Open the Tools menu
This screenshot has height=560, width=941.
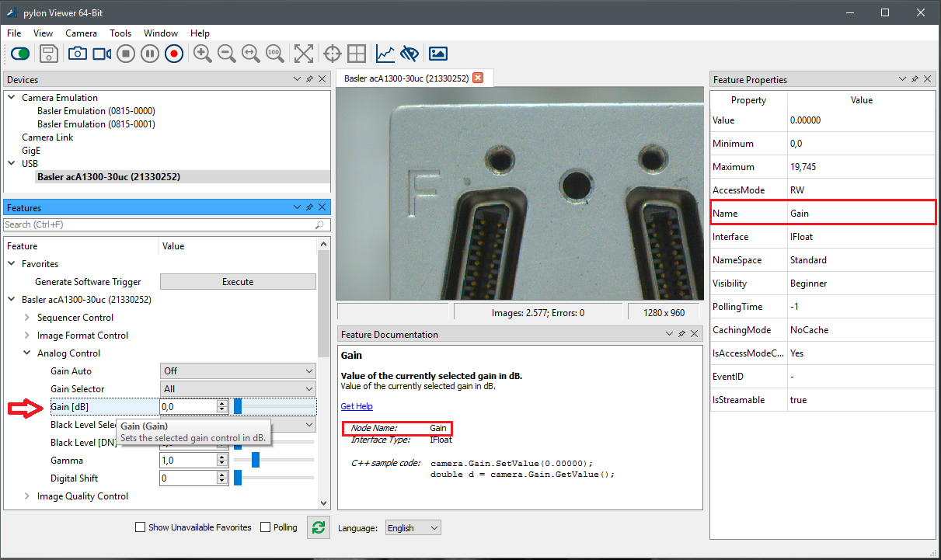coord(120,33)
